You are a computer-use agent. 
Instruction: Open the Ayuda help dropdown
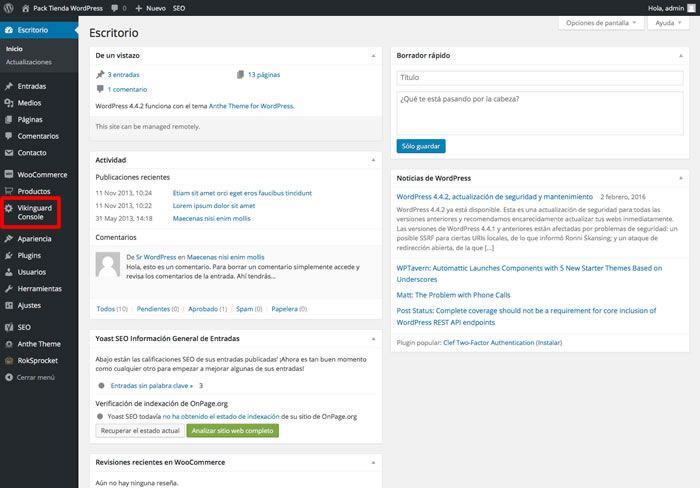(668, 23)
